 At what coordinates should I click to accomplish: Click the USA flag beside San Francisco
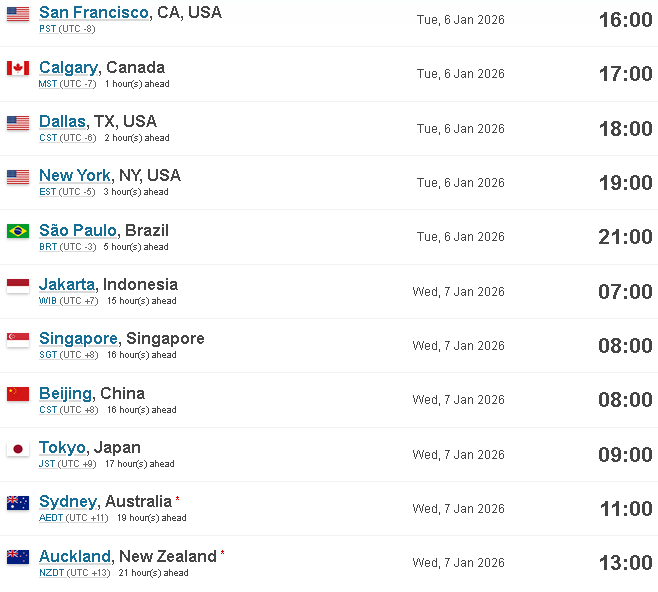pyautogui.click(x=18, y=14)
